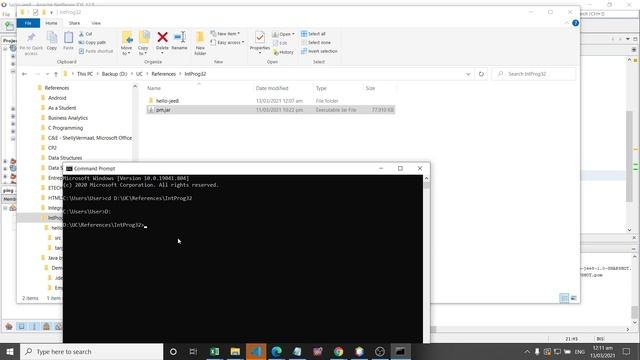Click Pin to Quick access in ribbon
This screenshot has height=360, width=640.
[31, 44]
